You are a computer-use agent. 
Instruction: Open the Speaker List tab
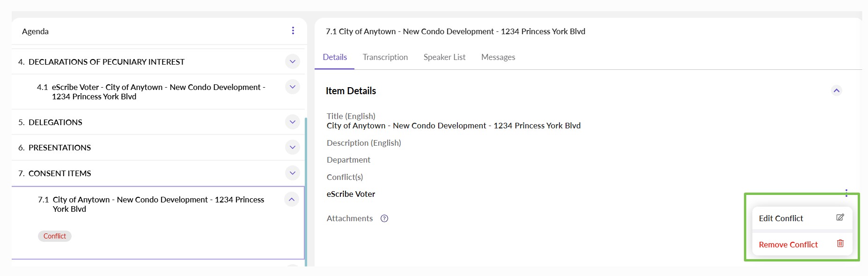(x=444, y=57)
